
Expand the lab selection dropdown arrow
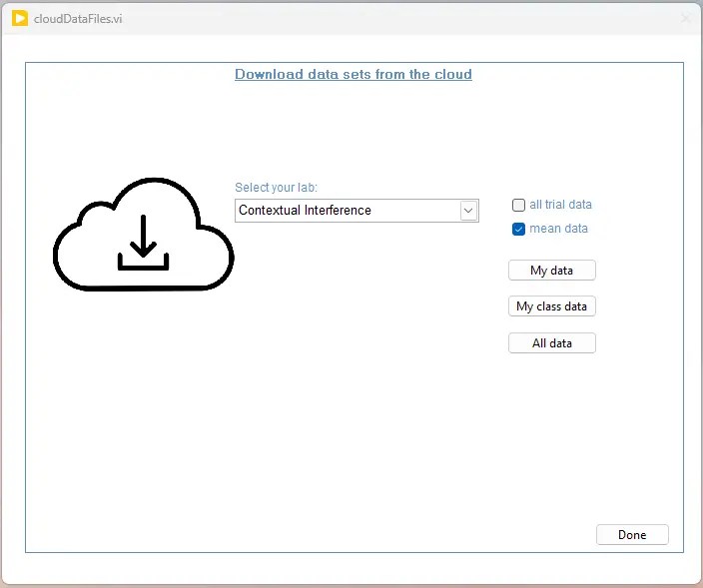(x=468, y=211)
